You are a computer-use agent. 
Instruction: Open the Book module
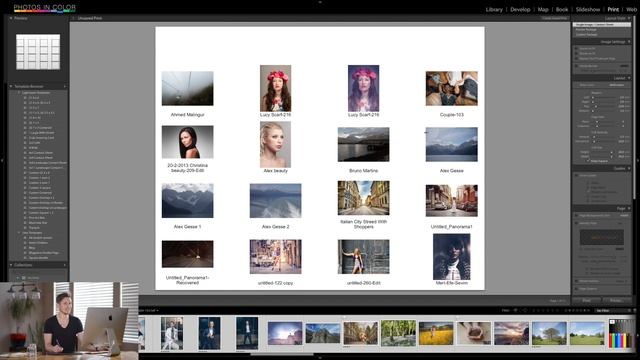(x=562, y=9)
